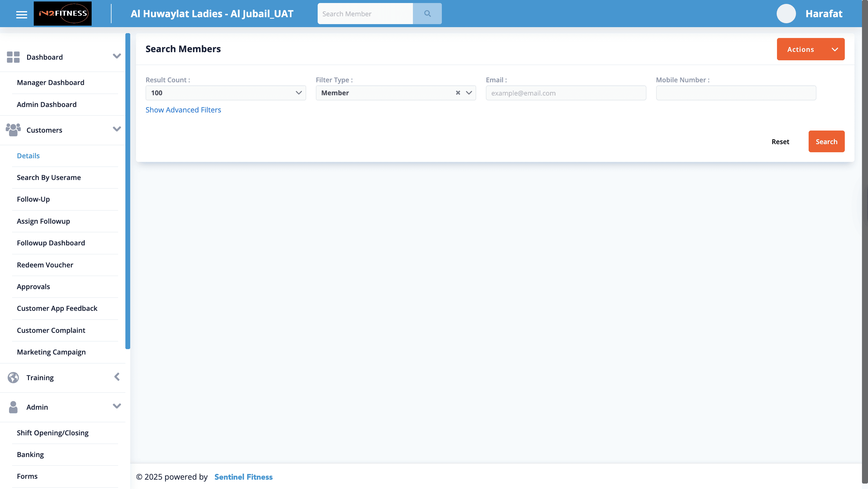
Task: Open the Actions dropdown button
Action: (x=810, y=49)
